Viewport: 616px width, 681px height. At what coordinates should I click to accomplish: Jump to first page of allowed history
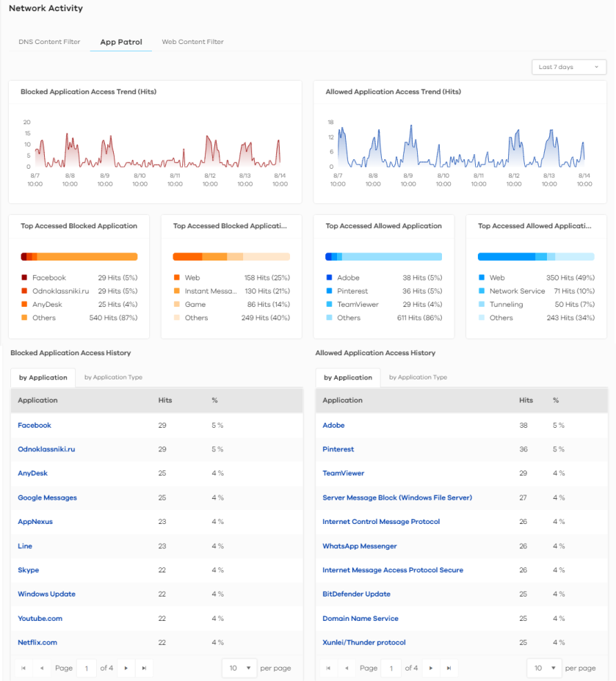(328, 668)
